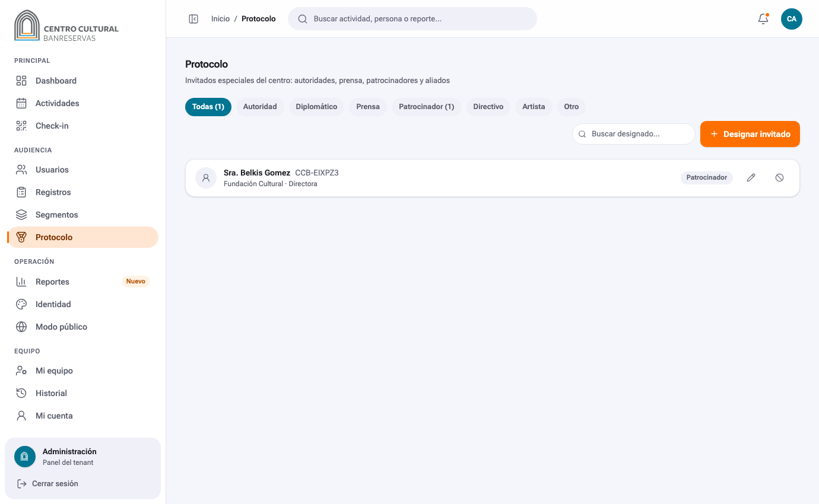This screenshot has width=819, height=504.
Task: Open notifications bell
Action: tap(763, 19)
